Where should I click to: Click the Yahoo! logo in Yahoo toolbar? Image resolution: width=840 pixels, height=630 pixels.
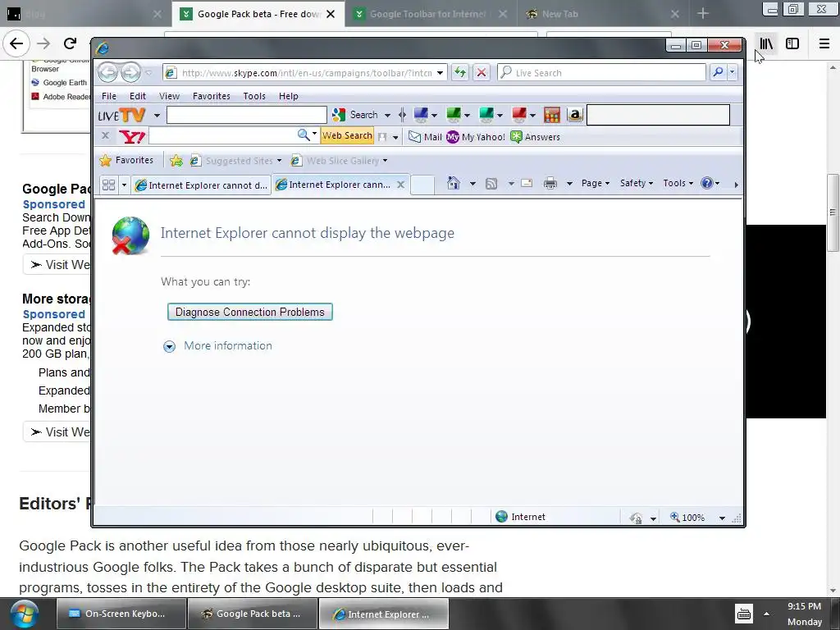click(132, 137)
